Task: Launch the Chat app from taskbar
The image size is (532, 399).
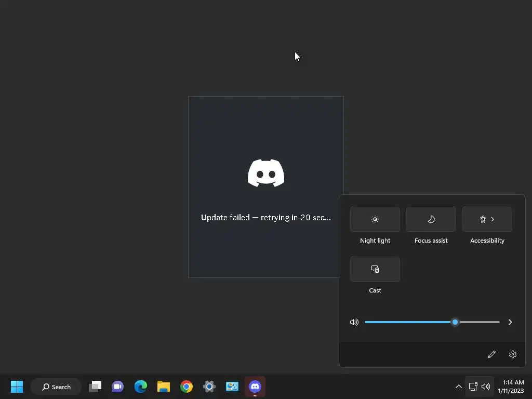Action: (x=118, y=387)
